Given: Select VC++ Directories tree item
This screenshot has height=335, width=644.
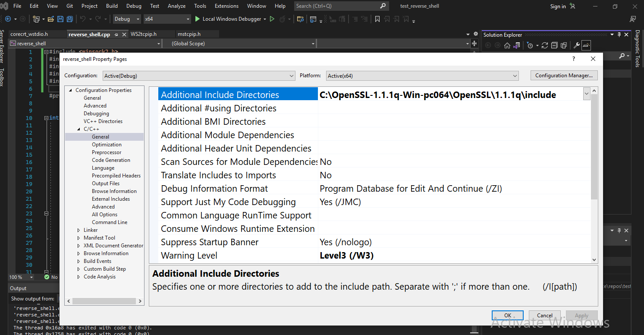Looking at the screenshot, I should pos(103,121).
